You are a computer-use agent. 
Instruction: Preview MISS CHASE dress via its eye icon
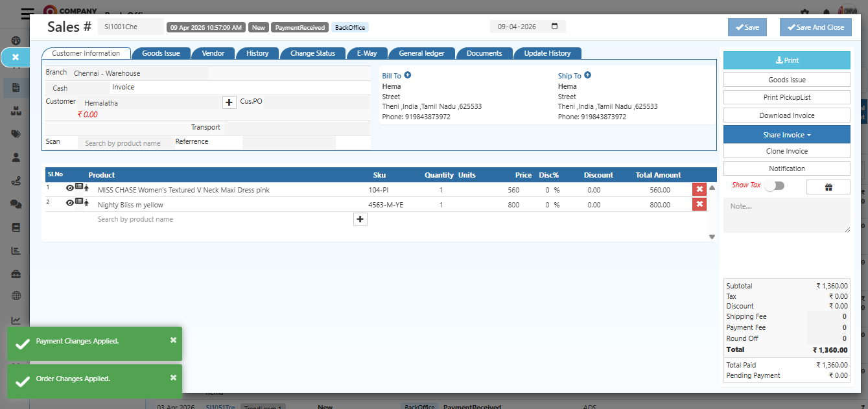(x=69, y=187)
